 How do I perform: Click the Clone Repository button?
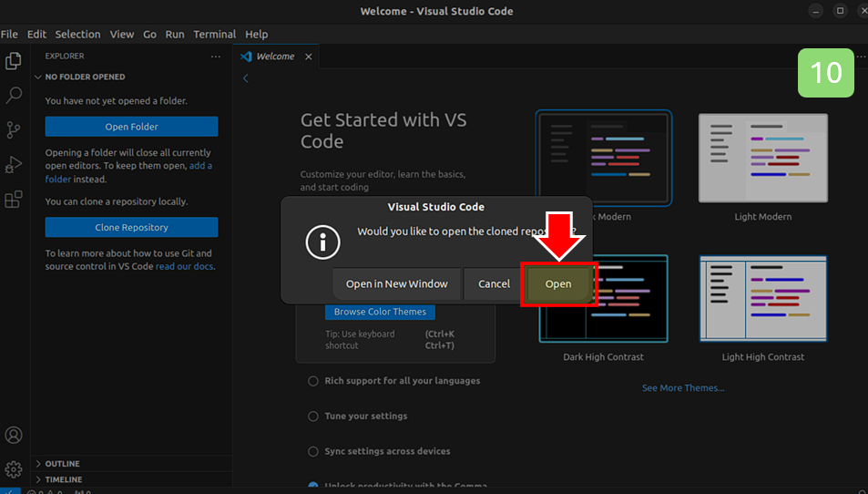[131, 228]
